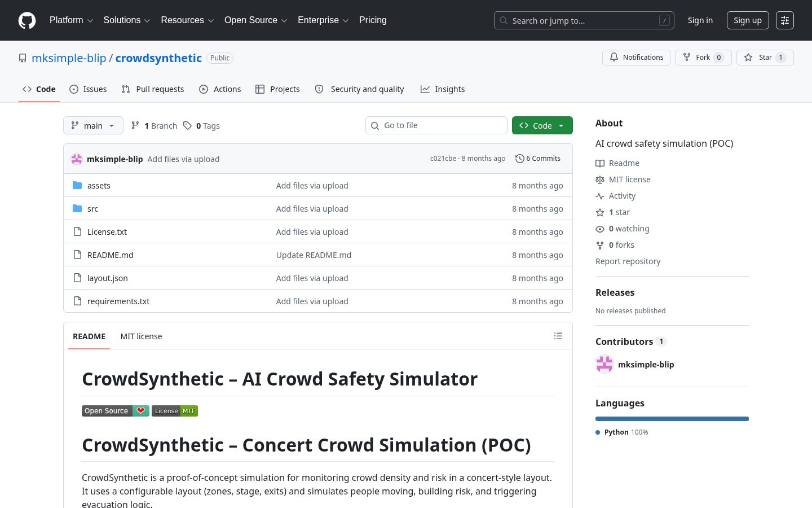This screenshot has height=508, width=812.
Task: Open commit hash c021cbe
Action: 443,159
